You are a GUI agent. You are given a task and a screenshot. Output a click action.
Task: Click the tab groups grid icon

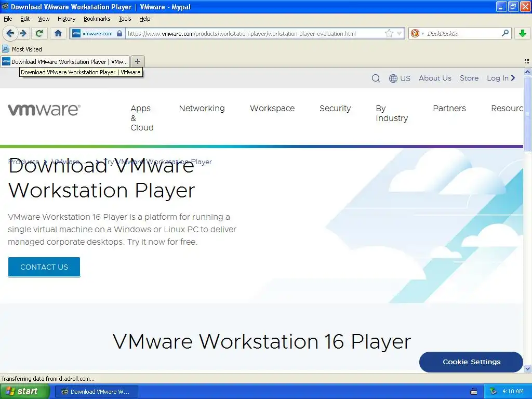click(x=527, y=61)
